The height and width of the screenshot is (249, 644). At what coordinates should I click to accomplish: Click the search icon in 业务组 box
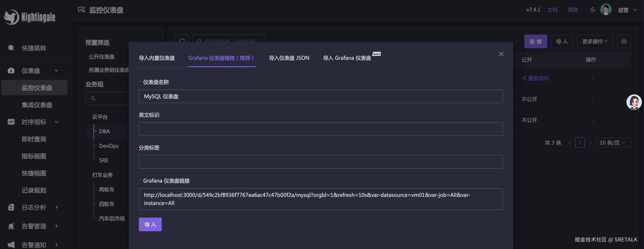coord(93,98)
